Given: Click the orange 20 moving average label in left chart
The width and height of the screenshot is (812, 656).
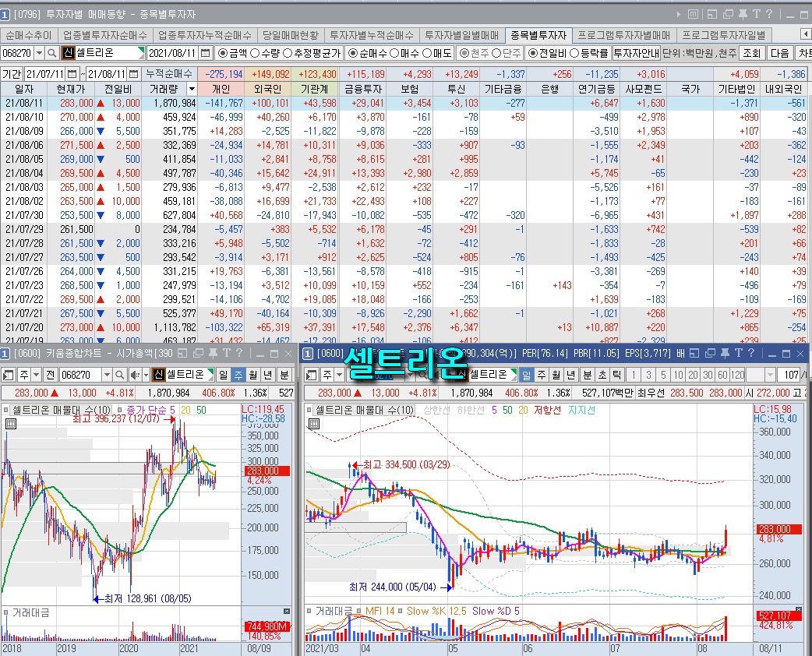Looking at the screenshot, I should 185,410.
